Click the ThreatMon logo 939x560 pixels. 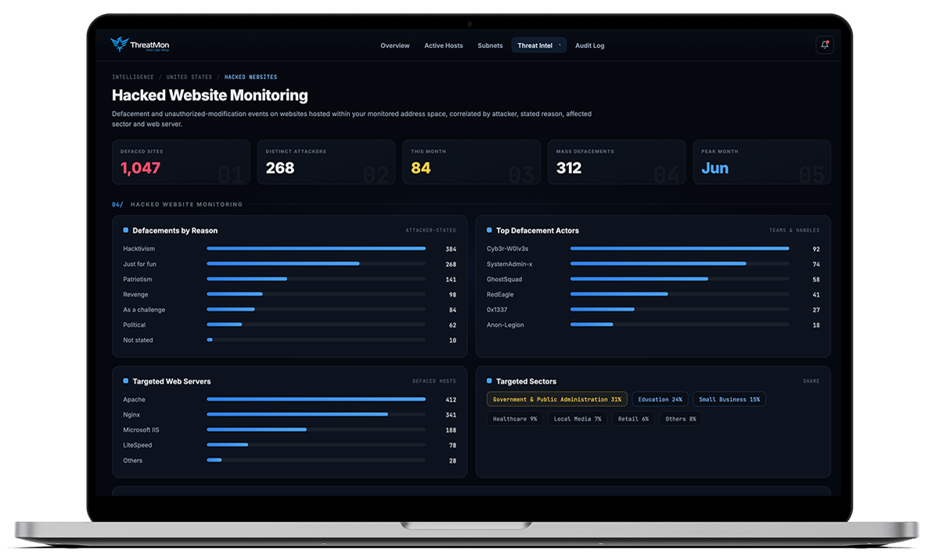click(139, 45)
